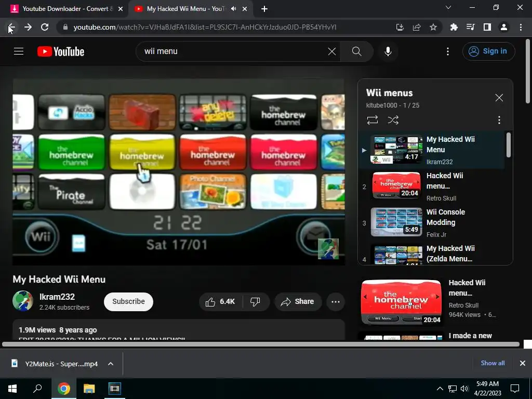
Task: Click into the wii menu search field
Action: 234,51
